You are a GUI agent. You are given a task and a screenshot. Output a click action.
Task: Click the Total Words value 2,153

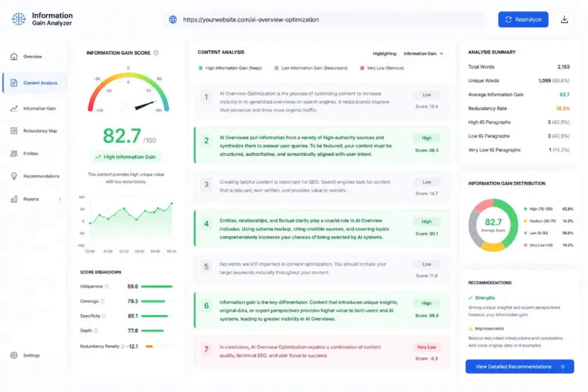(563, 67)
